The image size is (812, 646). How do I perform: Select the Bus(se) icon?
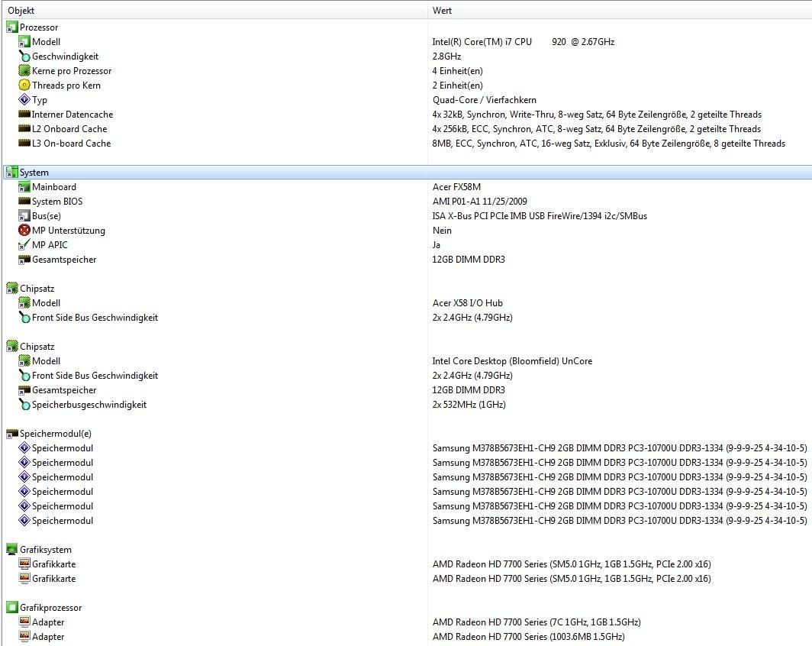click(x=24, y=216)
